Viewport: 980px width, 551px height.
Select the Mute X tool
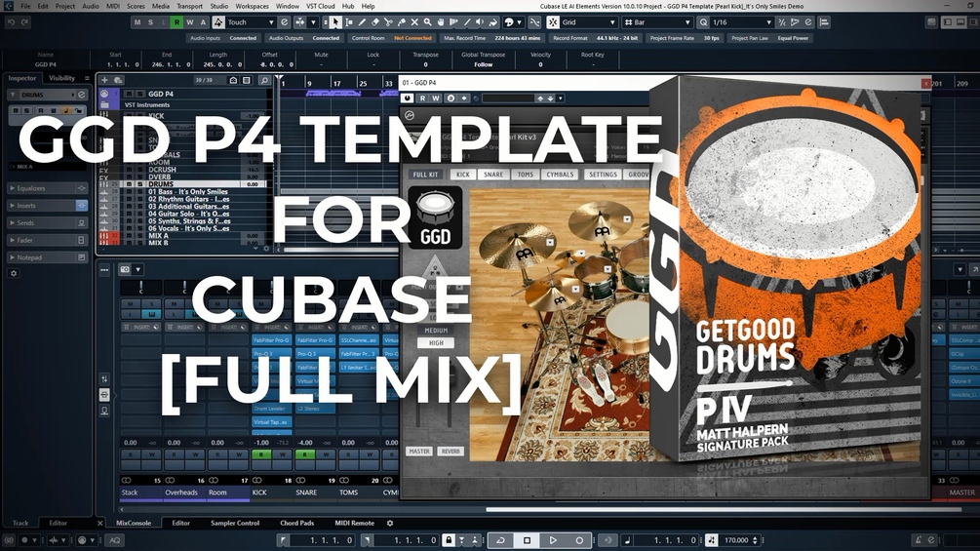point(414,22)
